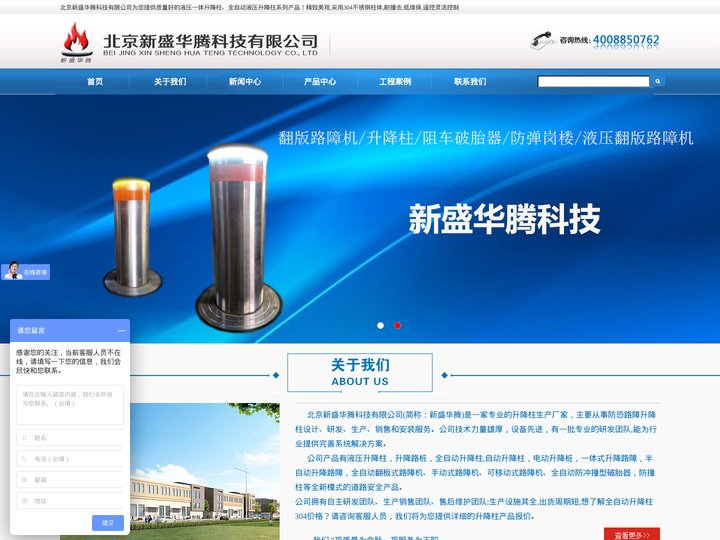The height and width of the screenshot is (540, 720).
Task: Open the 在线咨询 online consultation widget
Action: [x=26, y=272]
